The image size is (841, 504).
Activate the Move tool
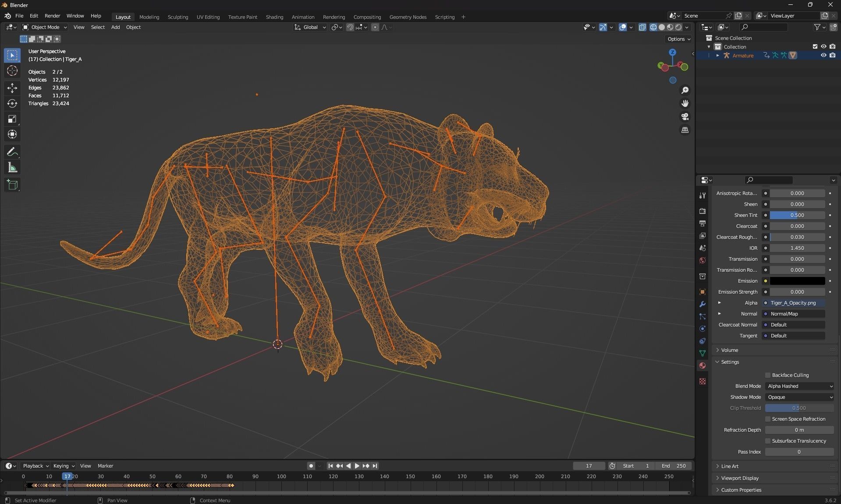[x=12, y=88]
